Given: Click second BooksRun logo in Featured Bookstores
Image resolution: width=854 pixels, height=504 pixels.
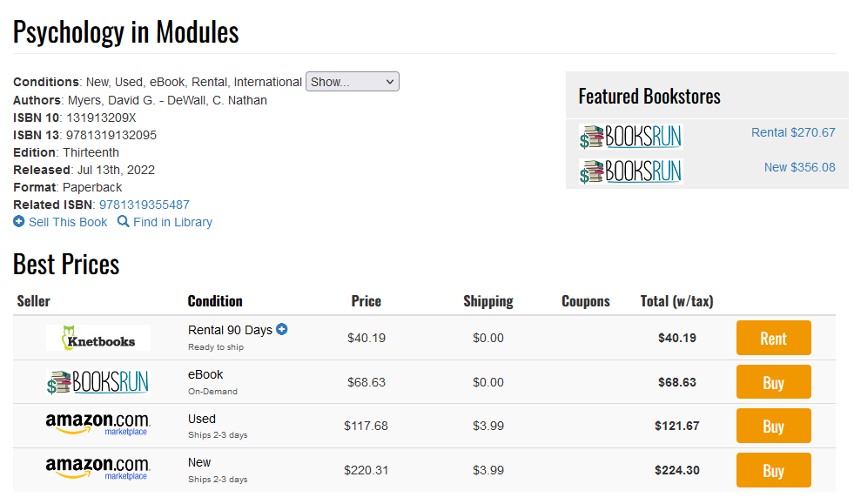Looking at the screenshot, I should (x=630, y=171).
